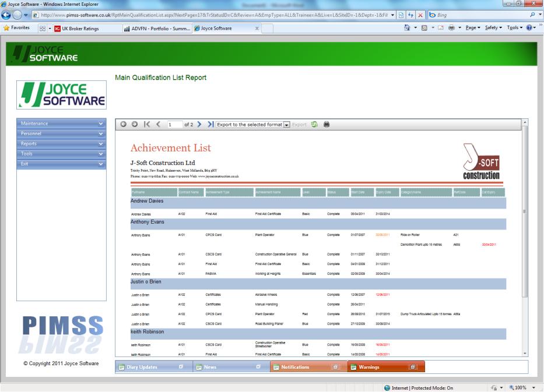Open the Quick Tabs grid icon

coord(43,29)
